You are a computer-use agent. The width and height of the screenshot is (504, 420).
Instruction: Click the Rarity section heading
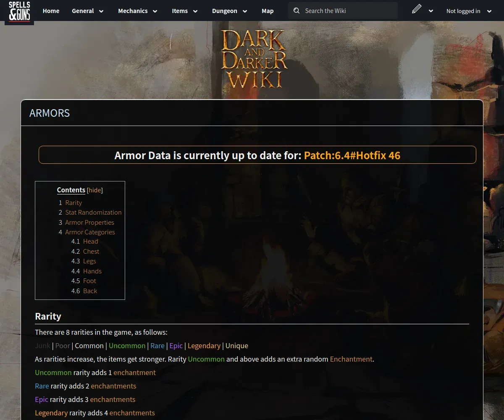coord(48,316)
